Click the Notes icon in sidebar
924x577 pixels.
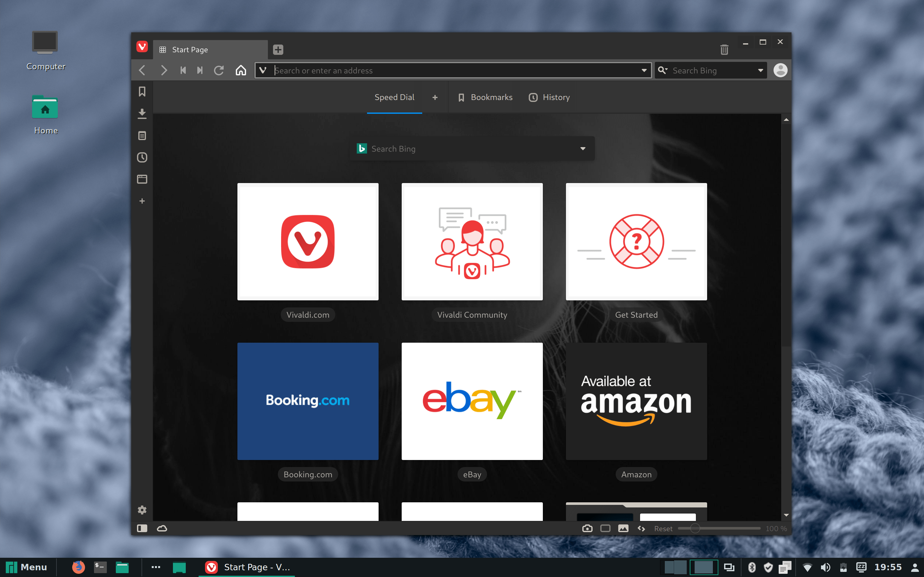(x=142, y=136)
